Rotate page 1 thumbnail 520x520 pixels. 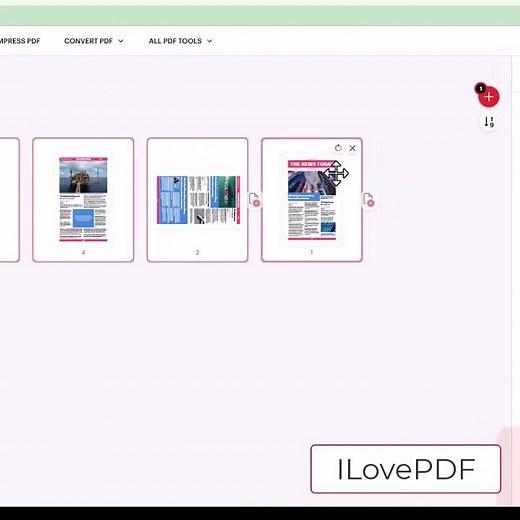point(338,148)
